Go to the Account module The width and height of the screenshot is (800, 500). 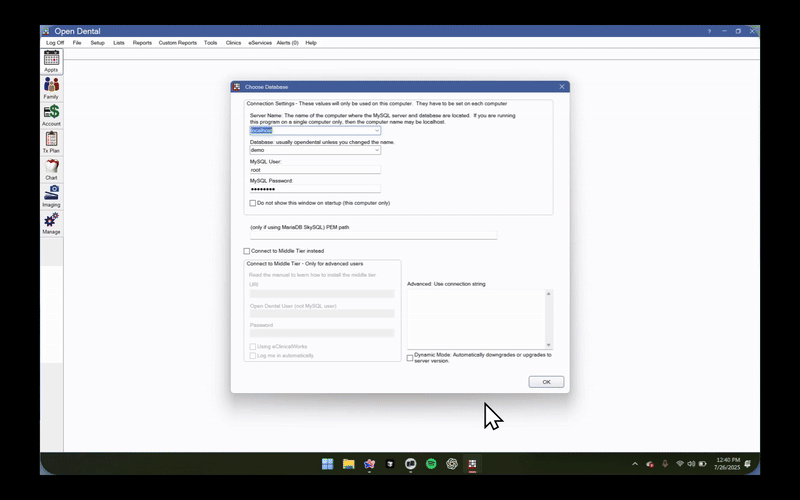click(51, 113)
